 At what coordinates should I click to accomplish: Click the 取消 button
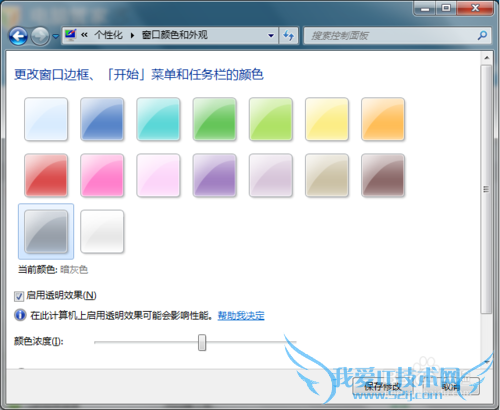(x=452, y=387)
